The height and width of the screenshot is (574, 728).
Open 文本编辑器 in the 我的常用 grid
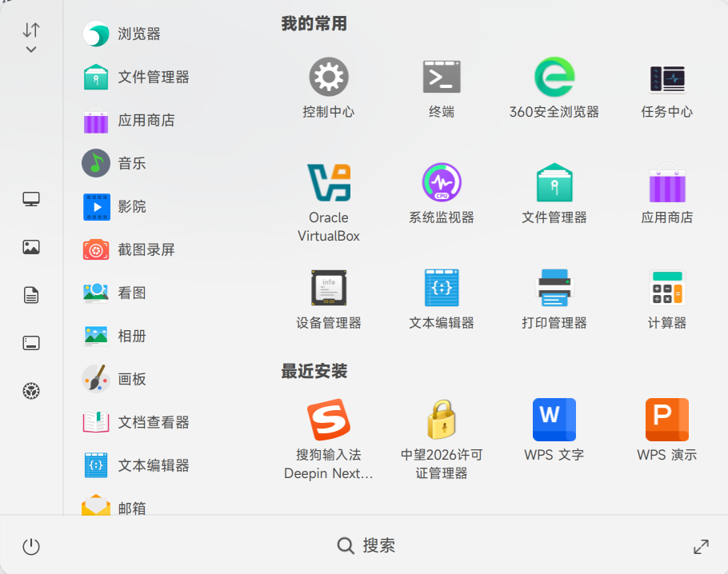click(x=442, y=299)
